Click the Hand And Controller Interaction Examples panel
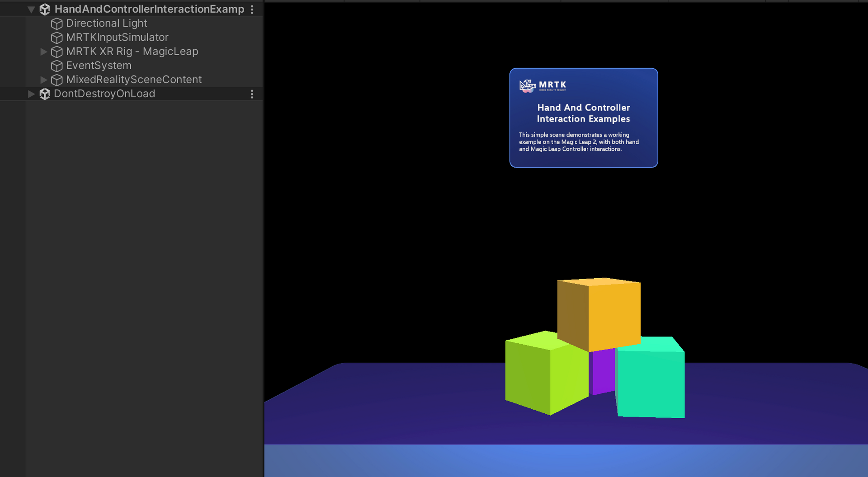The height and width of the screenshot is (477, 868). pos(583,117)
